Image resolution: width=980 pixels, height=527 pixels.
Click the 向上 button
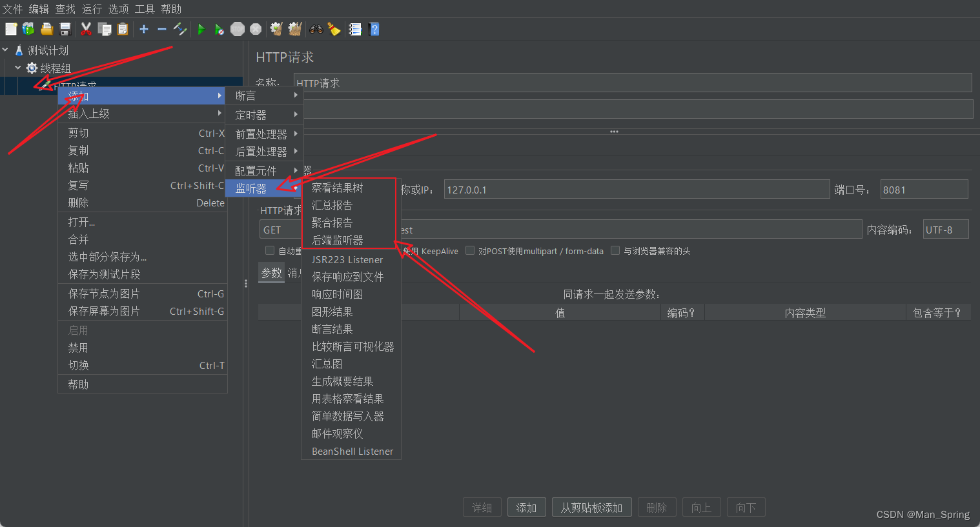pos(701,508)
